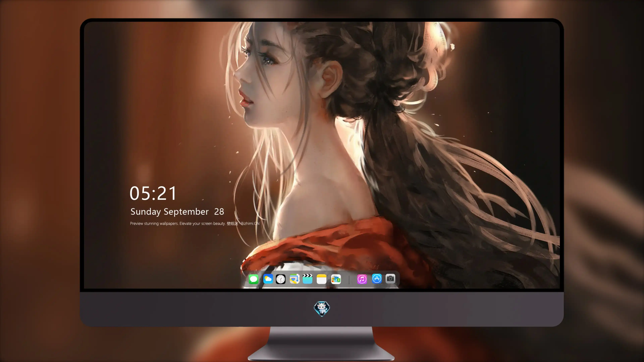Open the Clock app in the dock
Image resolution: width=644 pixels, height=362 pixels.
(281, 279)
